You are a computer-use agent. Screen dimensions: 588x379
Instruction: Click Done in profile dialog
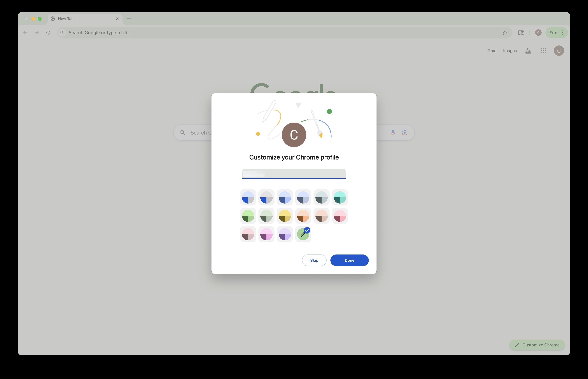point(349,260)
